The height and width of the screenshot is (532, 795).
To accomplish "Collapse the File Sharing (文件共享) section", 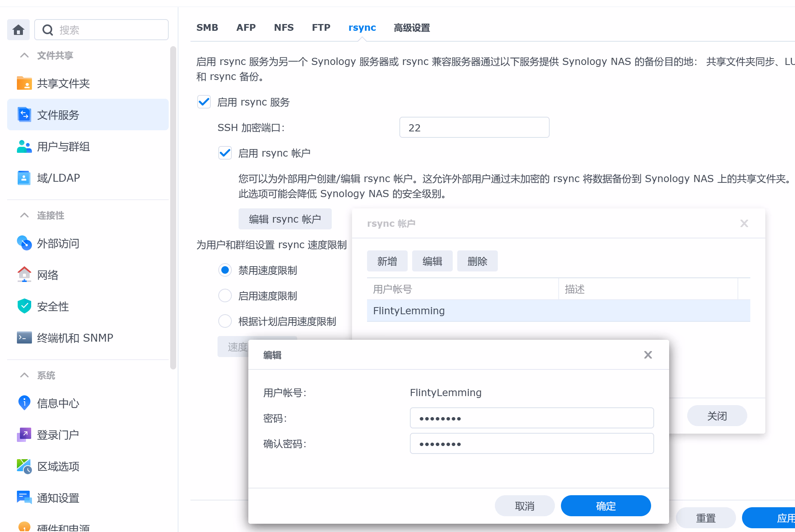I will click(x=24, y=56).
